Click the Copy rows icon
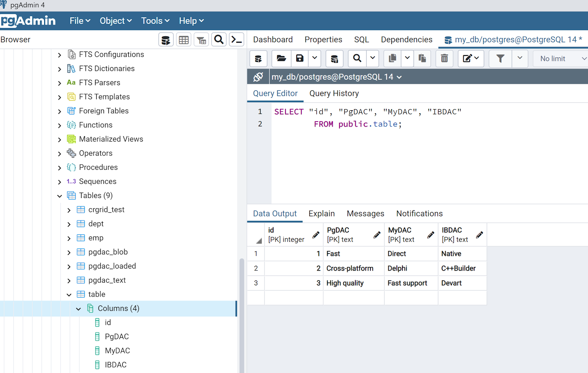The width and height of the screenshot is (588, 373). tap(392, 59)
